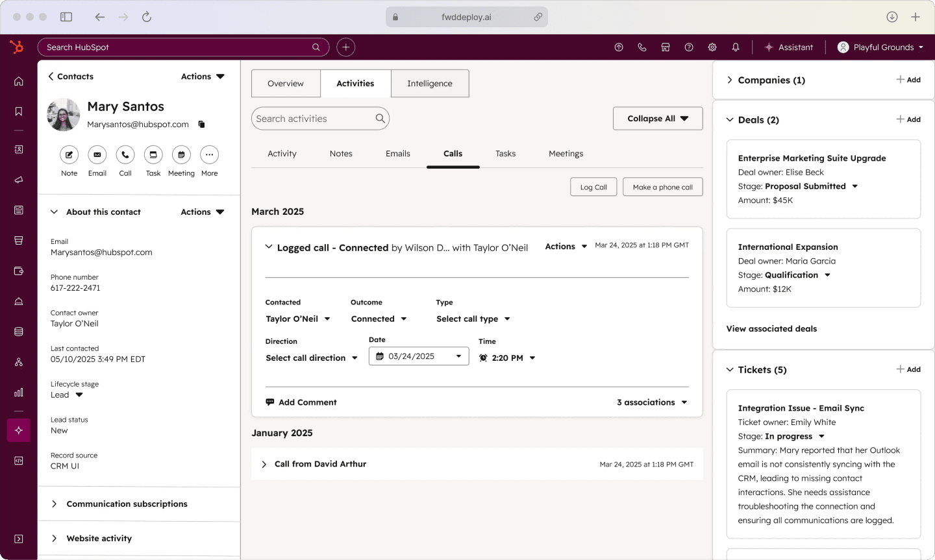Click the magnifier icon in Search activities

click(380, 118)
